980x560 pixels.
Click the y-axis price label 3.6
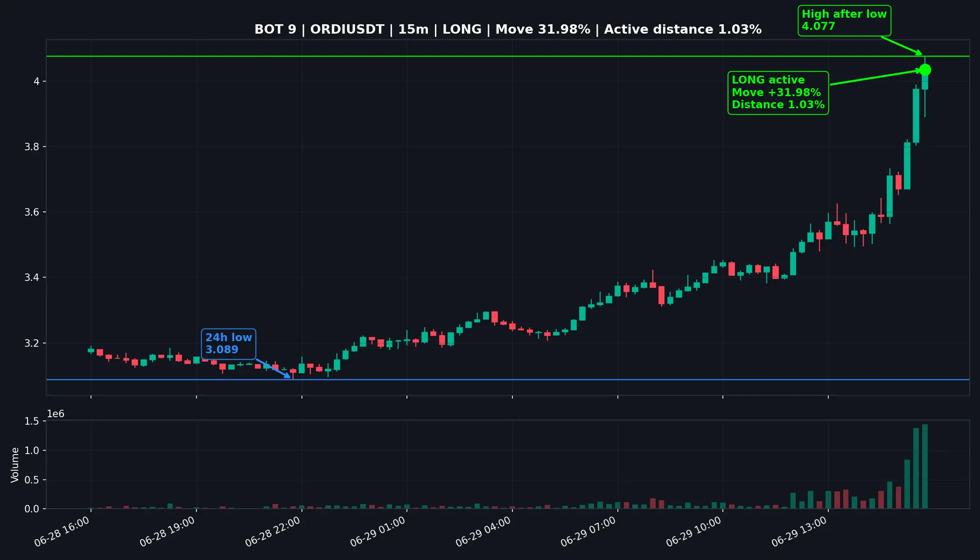pyautogui.click(x=31, y=212)
